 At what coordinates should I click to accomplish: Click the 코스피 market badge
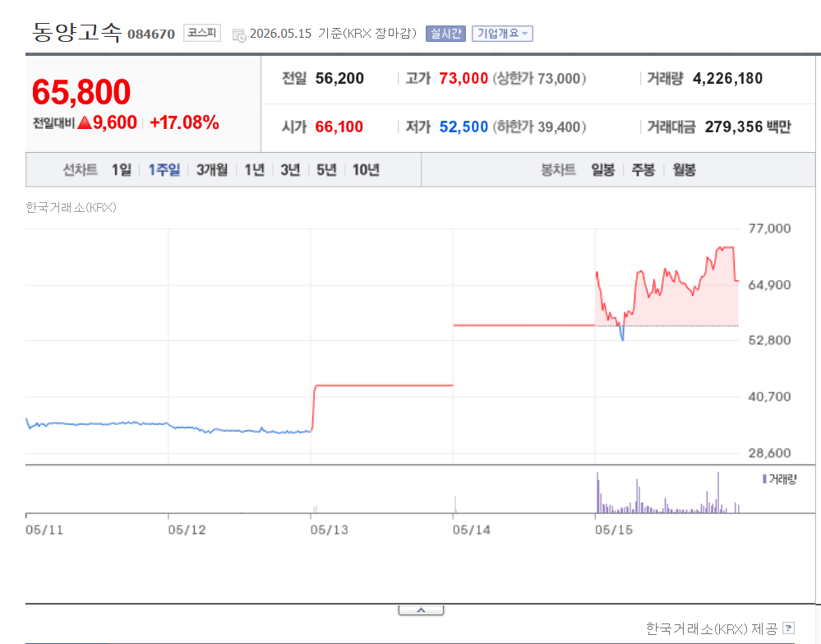point(202,32)
